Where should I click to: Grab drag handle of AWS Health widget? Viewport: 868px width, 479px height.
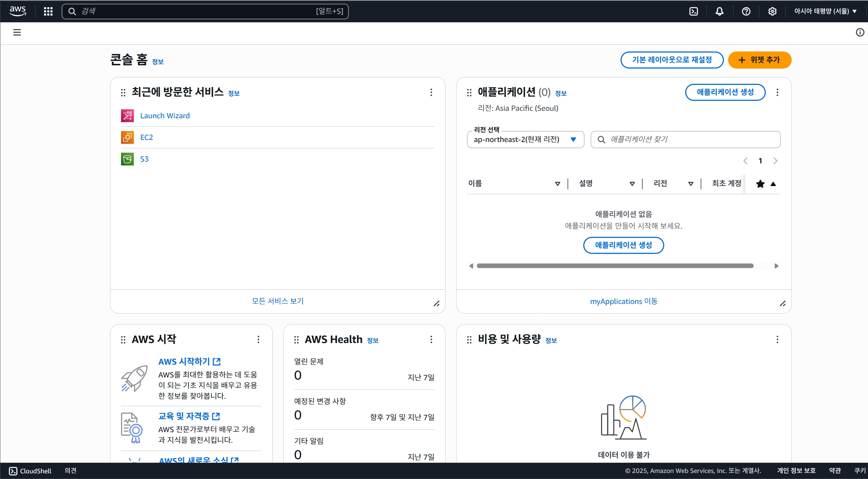(x=296, y=340)
